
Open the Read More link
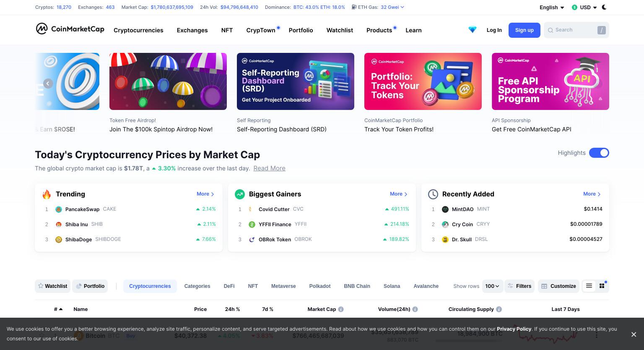[269, 168]
